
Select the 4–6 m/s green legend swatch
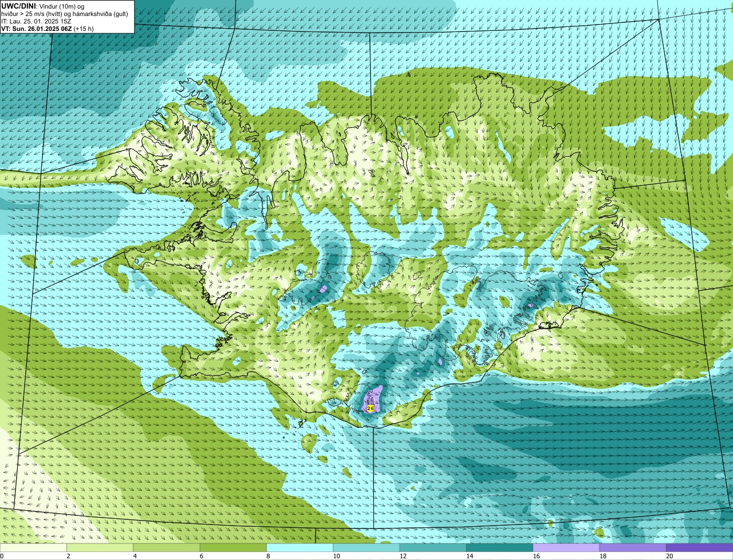click(x=167, y=547)
